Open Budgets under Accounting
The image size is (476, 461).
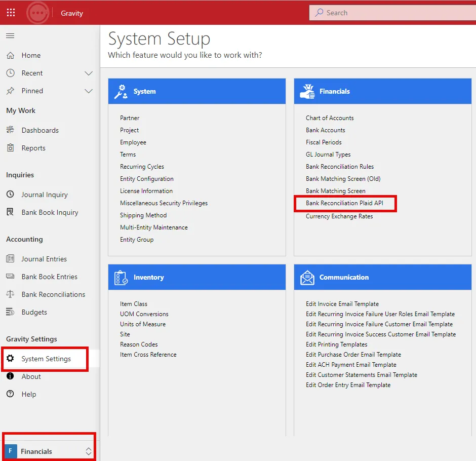[34, 312]
